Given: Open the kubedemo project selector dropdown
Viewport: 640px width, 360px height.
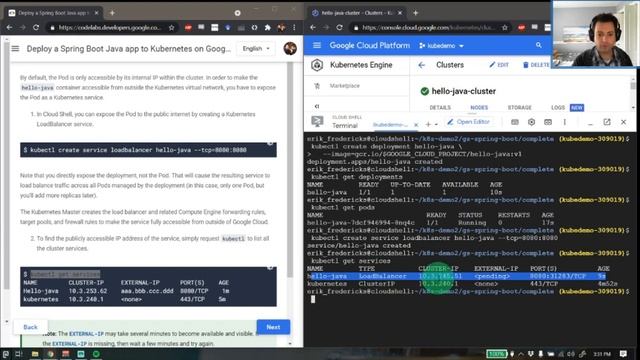Looking at the screenshot, I should (442, 46).
